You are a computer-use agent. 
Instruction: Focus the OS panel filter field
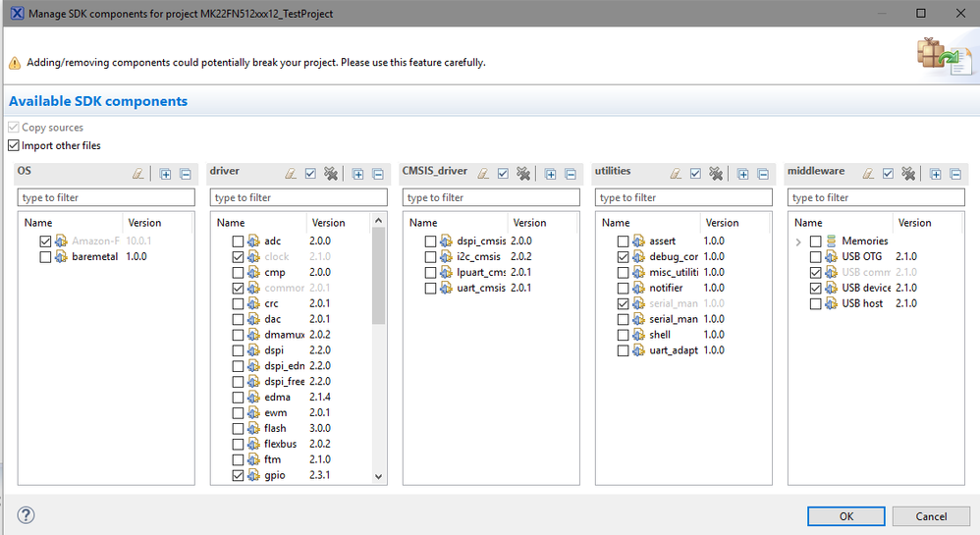coord(106,197)
